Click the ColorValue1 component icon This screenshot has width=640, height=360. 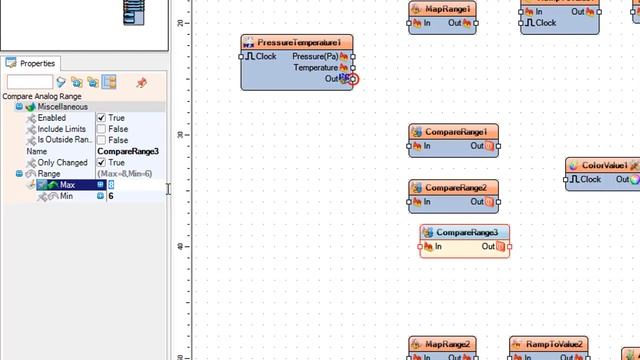(x=573, y=165)
